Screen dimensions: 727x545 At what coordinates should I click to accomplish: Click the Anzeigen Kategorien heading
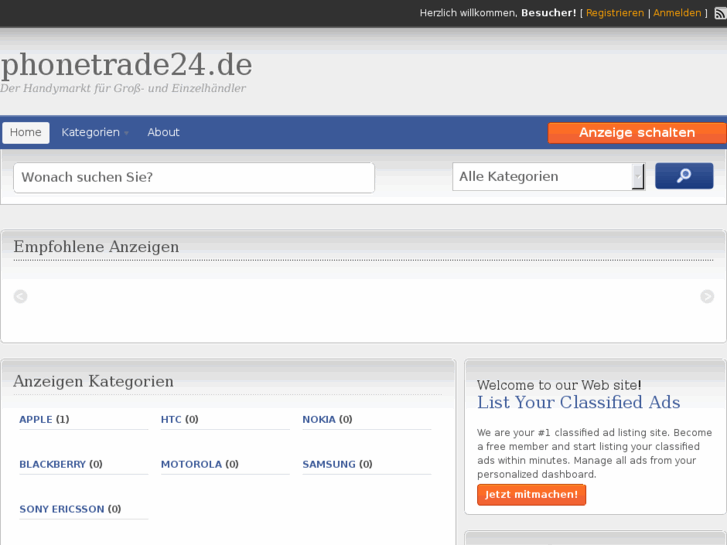coord(93,381)
